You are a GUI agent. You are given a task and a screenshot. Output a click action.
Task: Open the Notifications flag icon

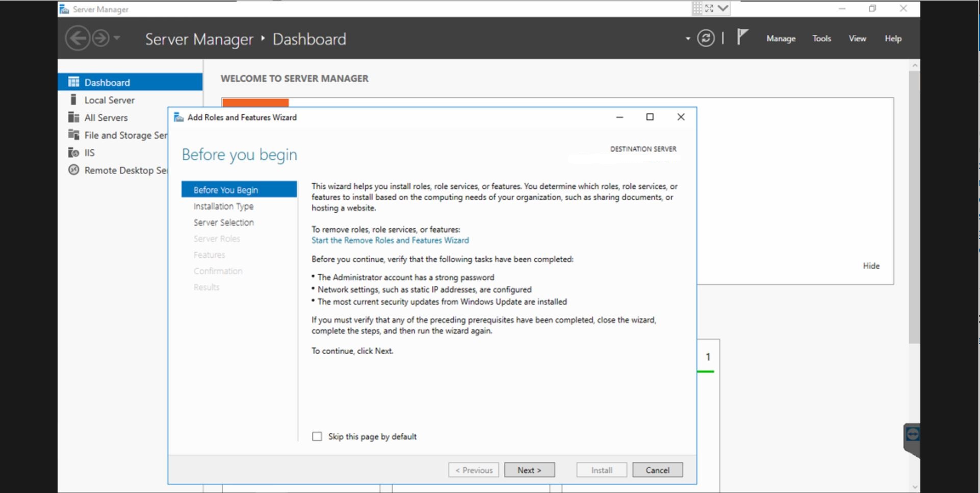[742, 37]
